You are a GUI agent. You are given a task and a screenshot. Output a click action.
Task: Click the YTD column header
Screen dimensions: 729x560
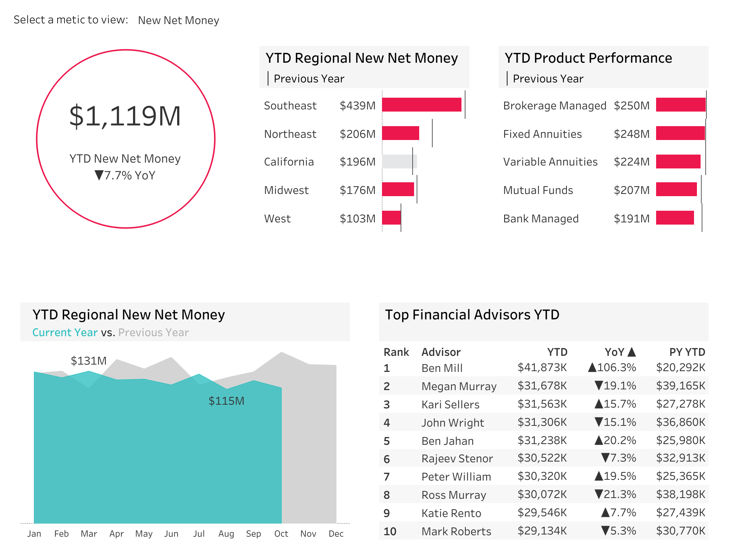[x=557, y=352]
